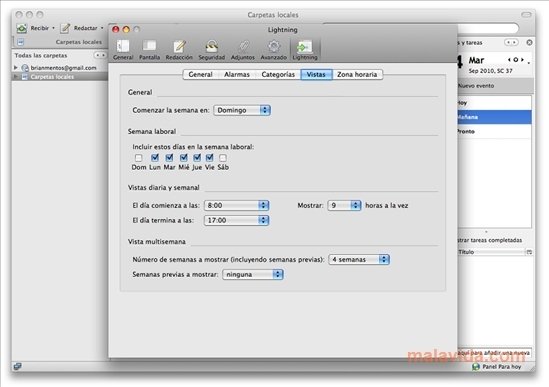
Task: Click the folder view switcher arrows beside Todas las carpetas
Action: pos(100,55)
